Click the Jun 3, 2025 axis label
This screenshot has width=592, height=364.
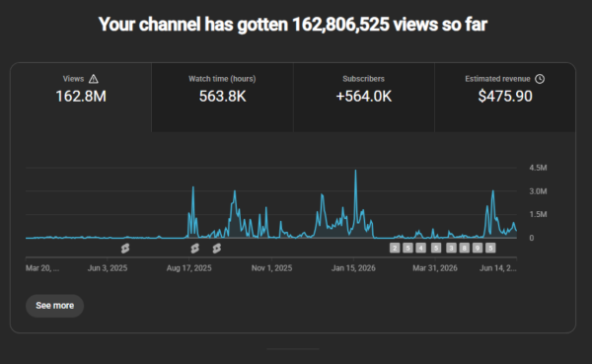(108, 268)
